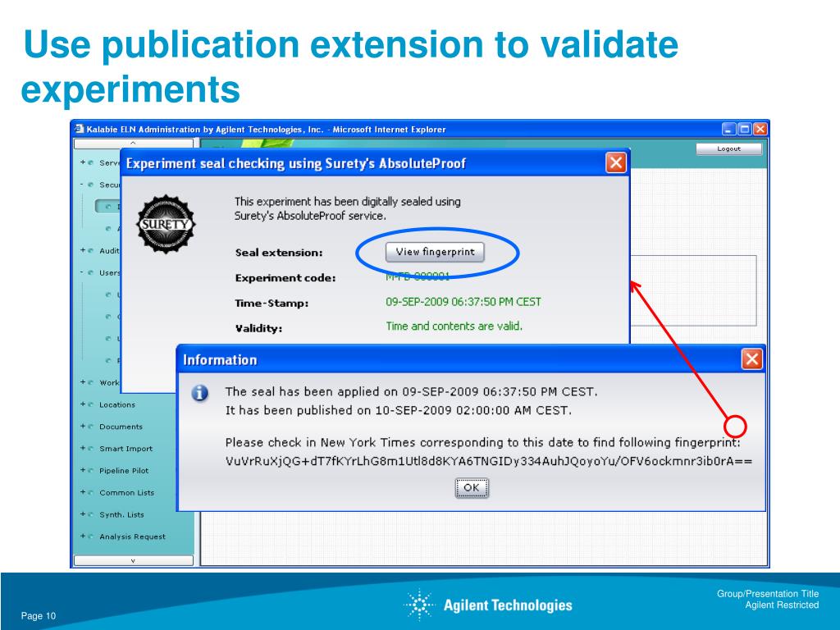The height and width of the screenshot is (630, 840).
Task: Expand the Documents tree node
Action: click(83, 427)
